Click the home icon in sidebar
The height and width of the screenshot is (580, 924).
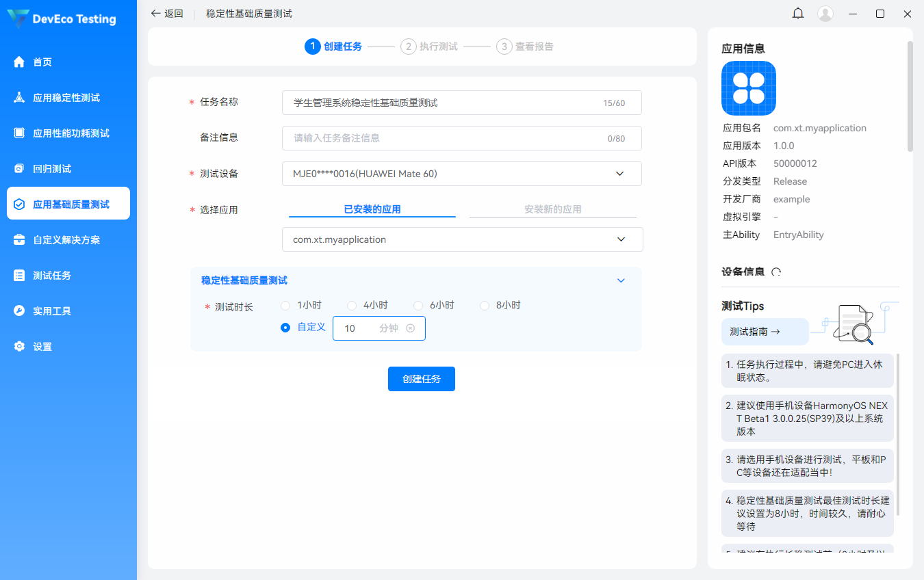19,62
